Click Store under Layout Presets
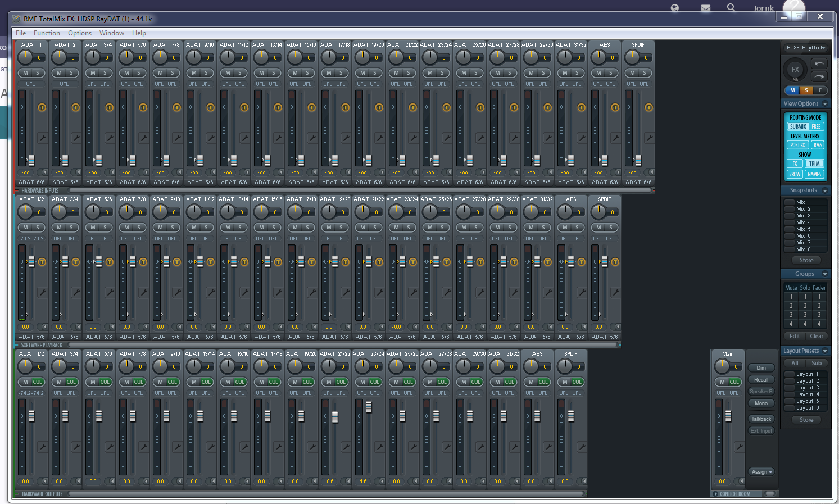This screenshot has height=504, width=839. [806, 420]
